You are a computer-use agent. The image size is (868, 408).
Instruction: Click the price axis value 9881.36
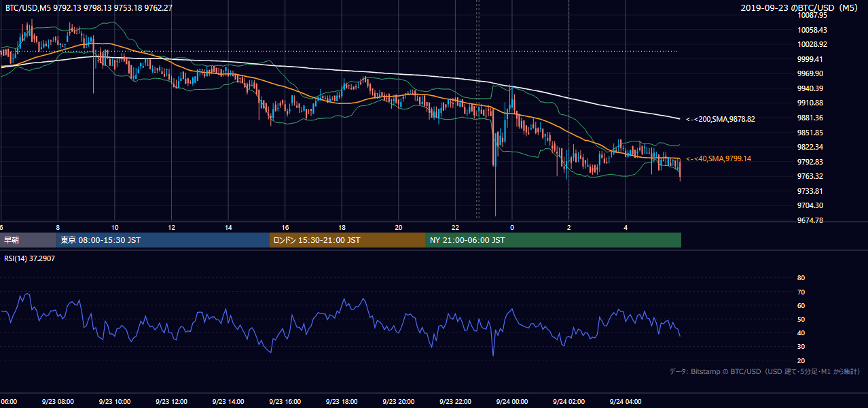tap(810, 118)
